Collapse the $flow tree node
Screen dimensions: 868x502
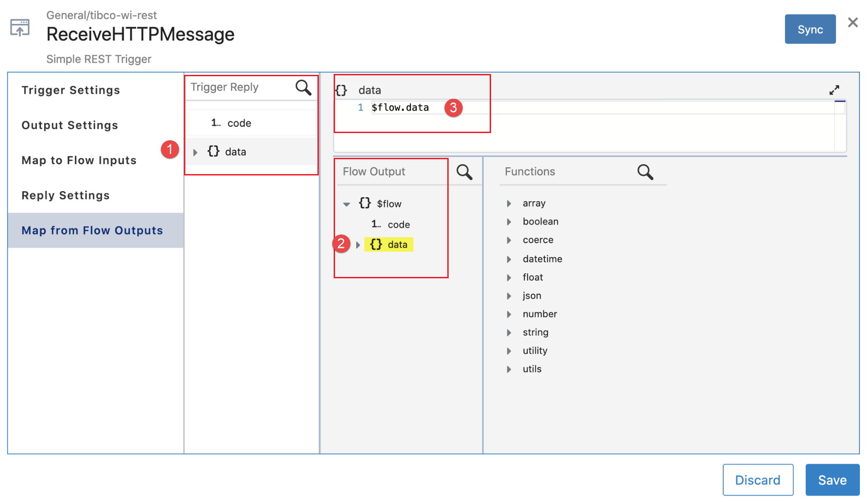(346, 204)
